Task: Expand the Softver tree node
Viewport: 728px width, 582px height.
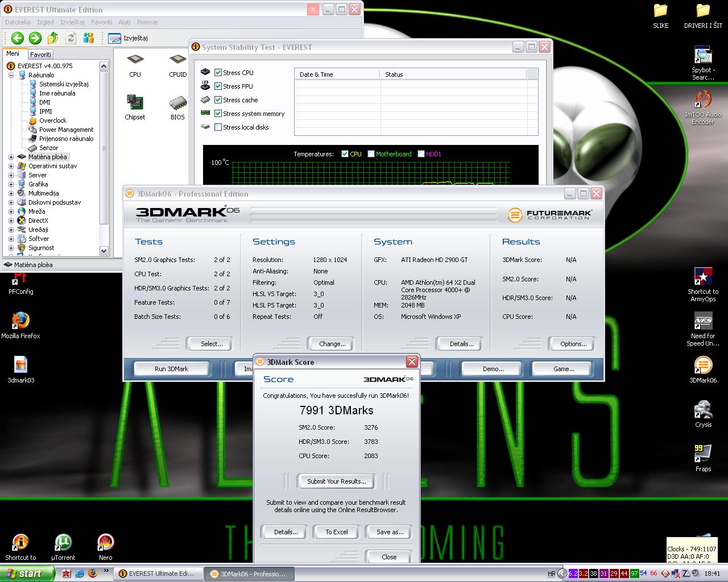Action: tap(11, 239)
